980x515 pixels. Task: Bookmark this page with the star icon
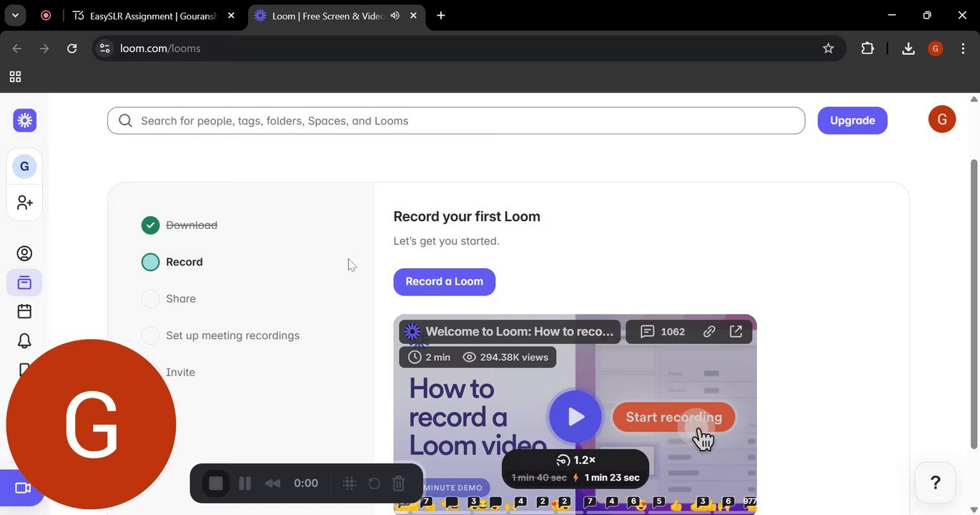coord(828,49)
